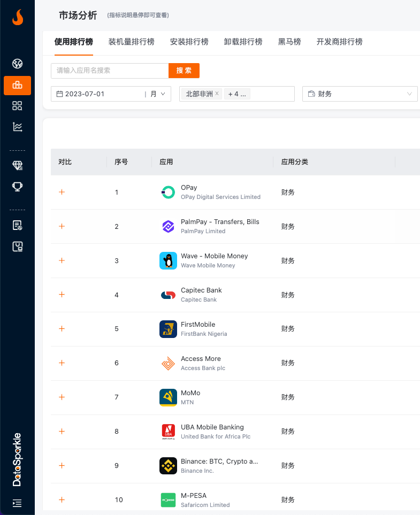Open the line chart trends sidebar icon
This screenshot has width=420, height=515.
click(x=17, y=127)
